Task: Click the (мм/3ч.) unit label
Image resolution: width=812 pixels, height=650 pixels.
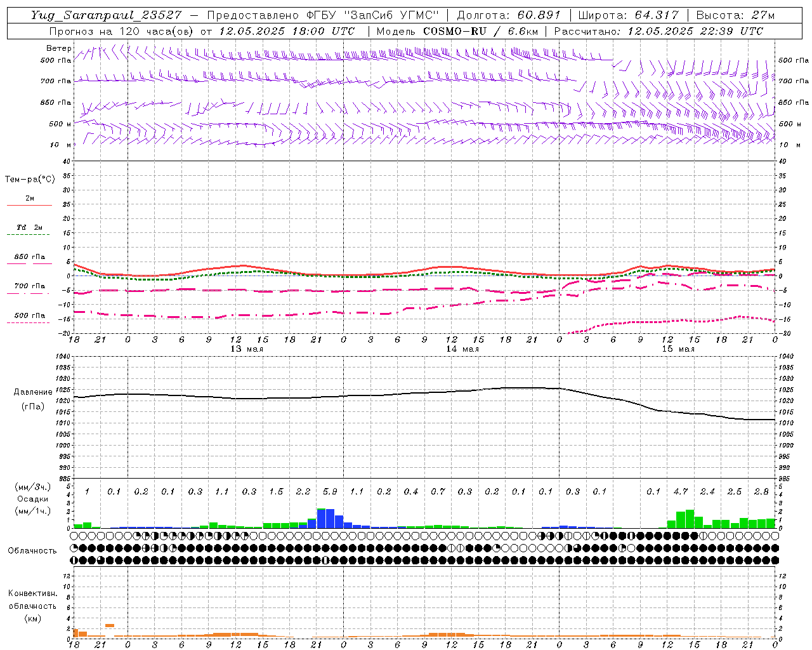Action: click(34, 487)
